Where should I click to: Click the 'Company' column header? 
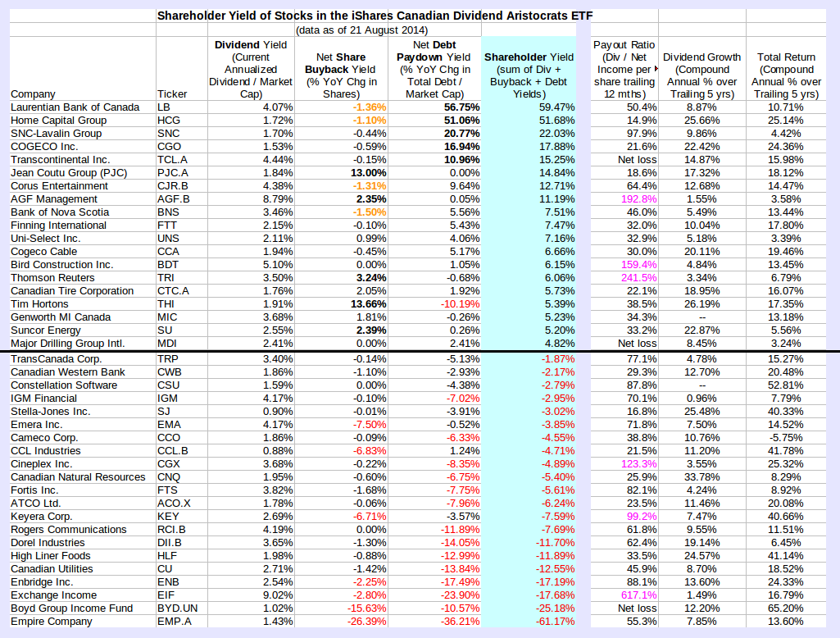click(x=34, y=93)
